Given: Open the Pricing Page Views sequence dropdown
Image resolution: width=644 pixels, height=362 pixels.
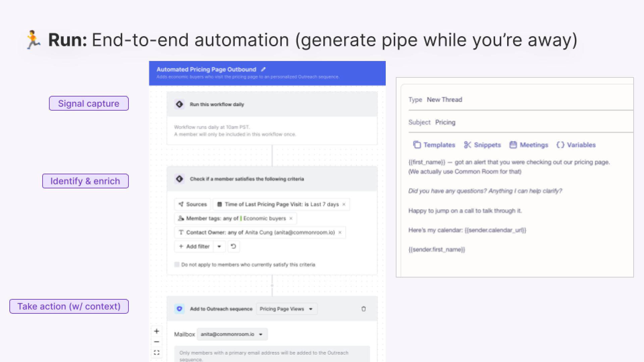Looking at the screenshot, I should 286,309.
